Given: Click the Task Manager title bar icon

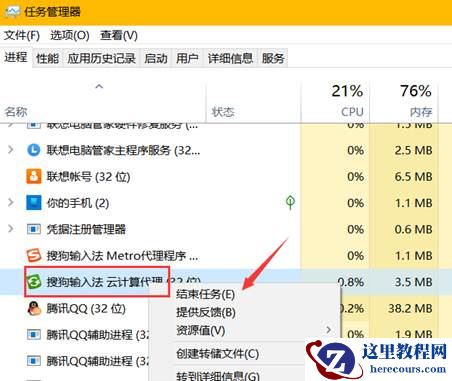Looking at the screenshot, I should [x=12, y=12].
